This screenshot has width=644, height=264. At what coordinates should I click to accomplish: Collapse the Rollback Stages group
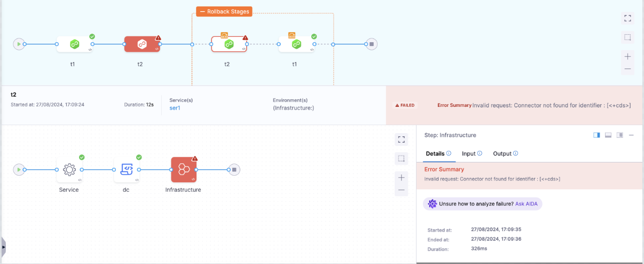(x=202, y=11)
